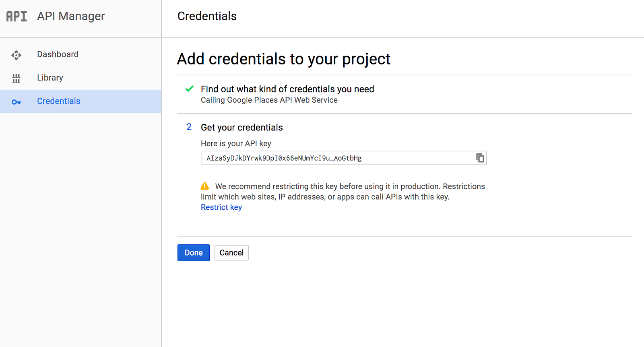The height and width of the screenshot is (347, 644).
Task: Click 'Calling Google Places API Web Service' text
Action: point(269,100)
